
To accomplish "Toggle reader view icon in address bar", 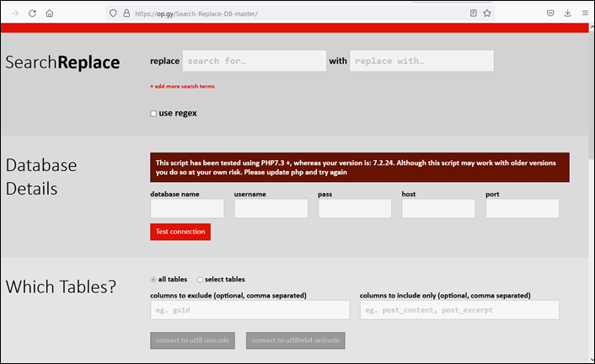I will coord(473,13).
